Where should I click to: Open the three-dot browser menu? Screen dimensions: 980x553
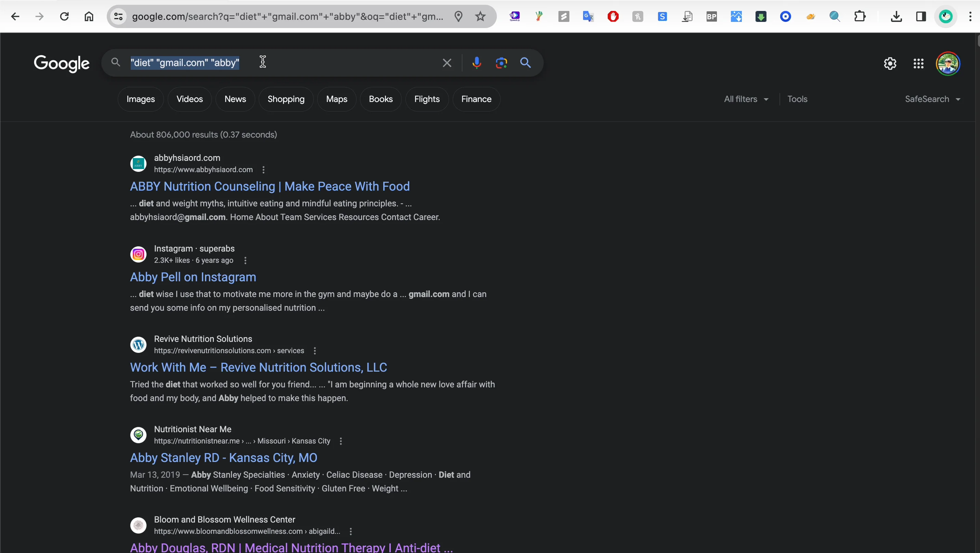tap(970, 16)
